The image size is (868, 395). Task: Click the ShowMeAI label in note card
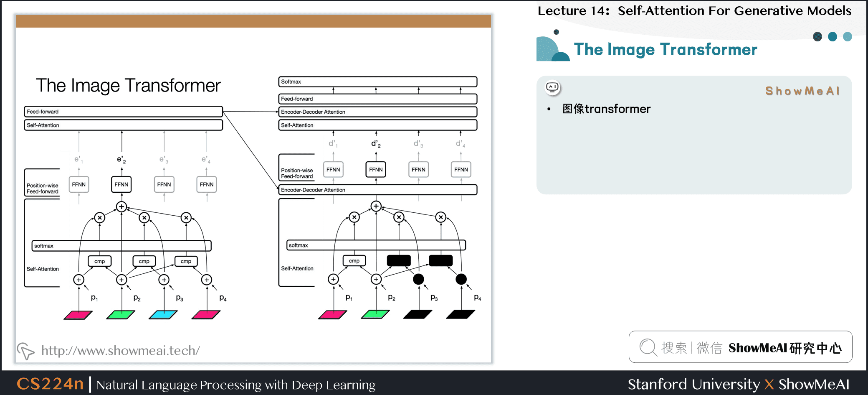pyautogui.click(x=802, y=91)
